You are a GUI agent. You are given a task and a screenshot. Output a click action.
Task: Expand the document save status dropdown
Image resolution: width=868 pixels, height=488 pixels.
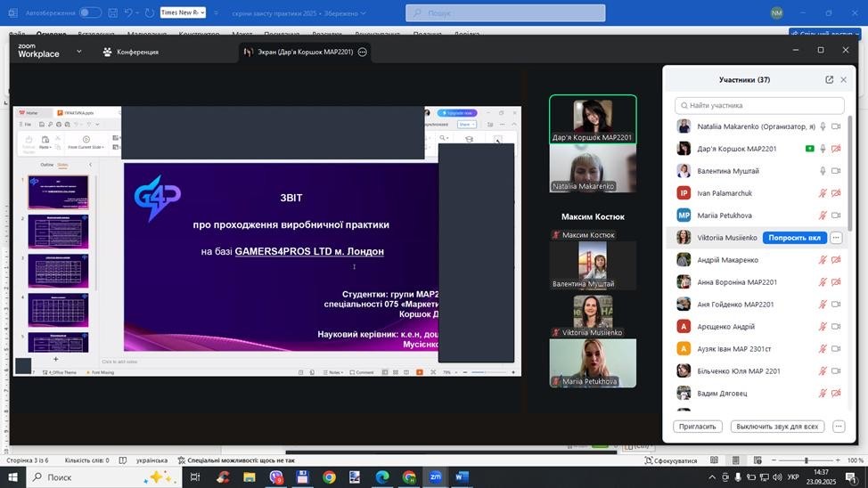click(x=364, y=13)
